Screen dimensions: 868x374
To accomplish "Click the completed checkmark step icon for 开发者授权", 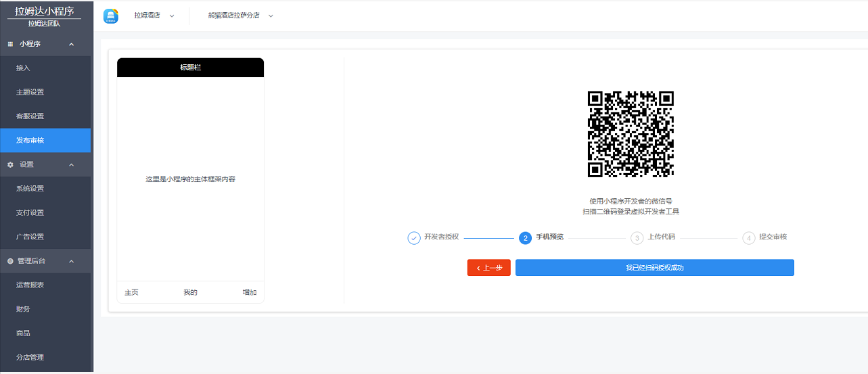I will (x=414, y=238).
